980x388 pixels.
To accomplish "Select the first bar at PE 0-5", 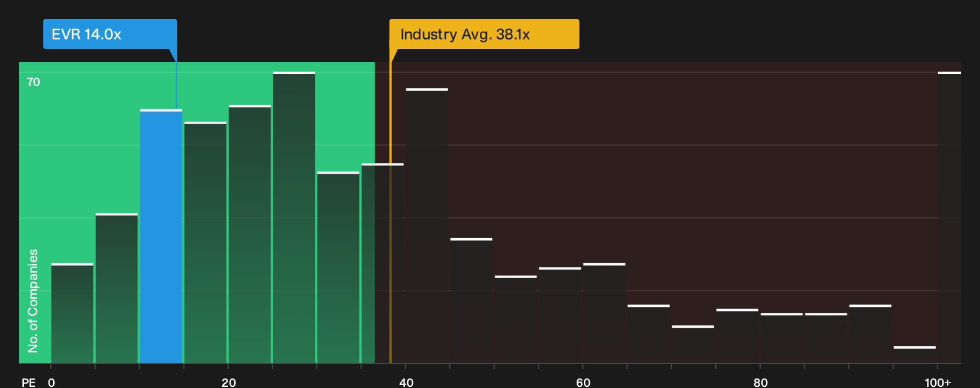I will 72,313.
